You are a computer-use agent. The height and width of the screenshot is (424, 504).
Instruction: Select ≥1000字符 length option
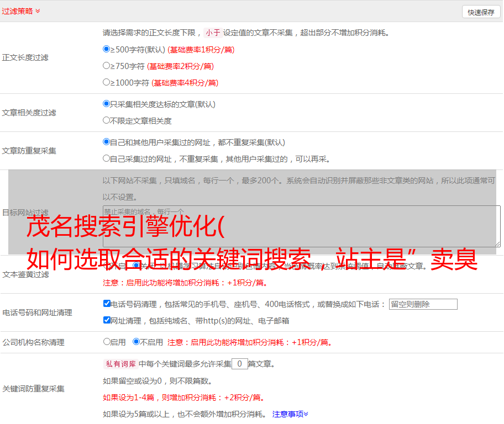coord(107,82)
